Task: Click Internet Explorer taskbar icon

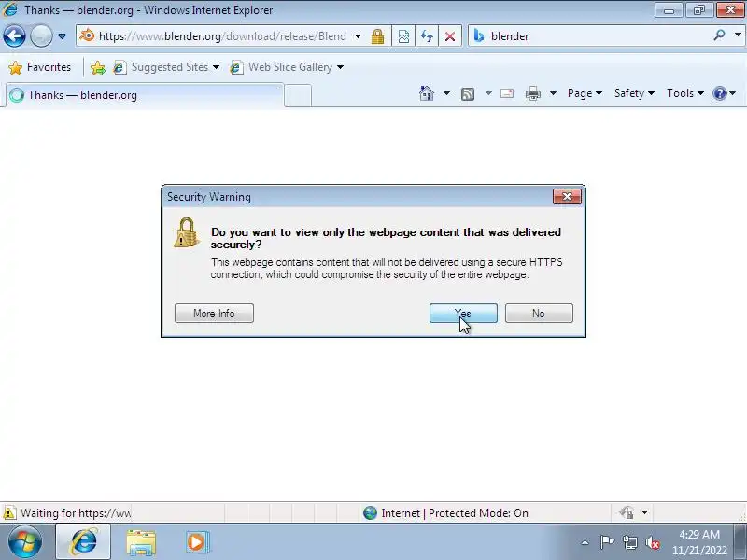Action: pyautogui.click(x=84, y=542)
